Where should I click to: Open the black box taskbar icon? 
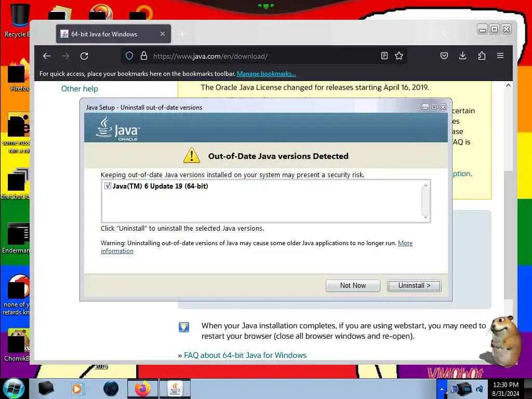pyautogui.click(x=46, y=388)
